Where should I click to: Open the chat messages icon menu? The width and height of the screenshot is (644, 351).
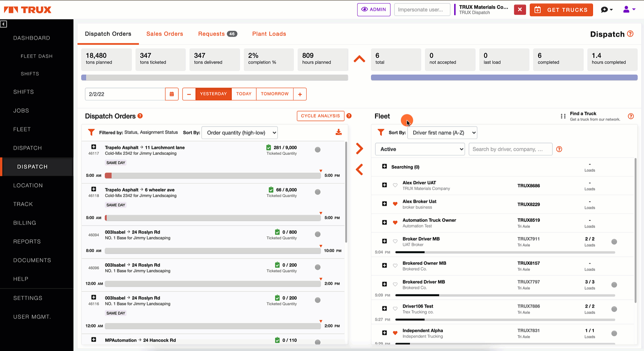[x=606, y=10]
